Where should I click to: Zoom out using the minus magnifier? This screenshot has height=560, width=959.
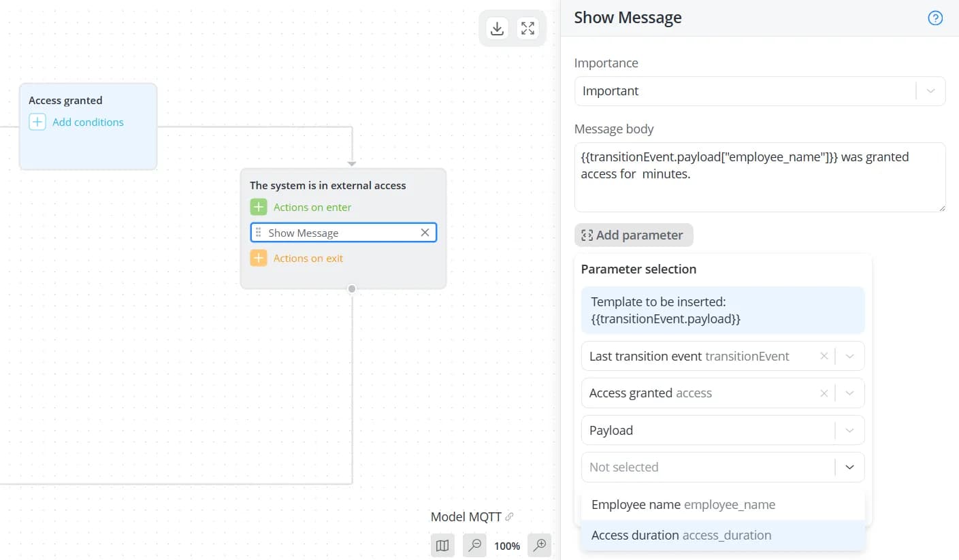(475, 545)
